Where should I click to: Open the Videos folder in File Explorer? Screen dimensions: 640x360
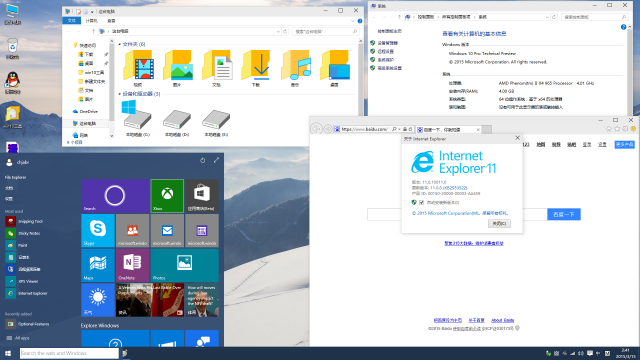(x=138, y=69)
